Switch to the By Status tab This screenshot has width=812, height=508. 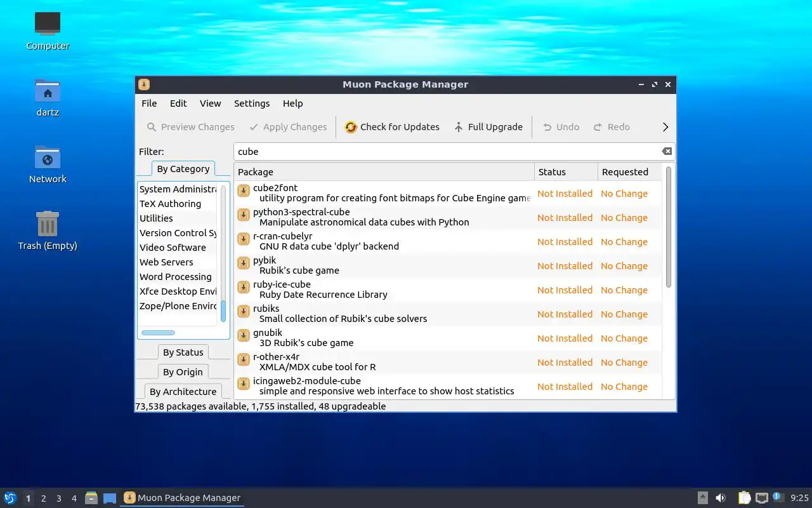tap(183, 352)
